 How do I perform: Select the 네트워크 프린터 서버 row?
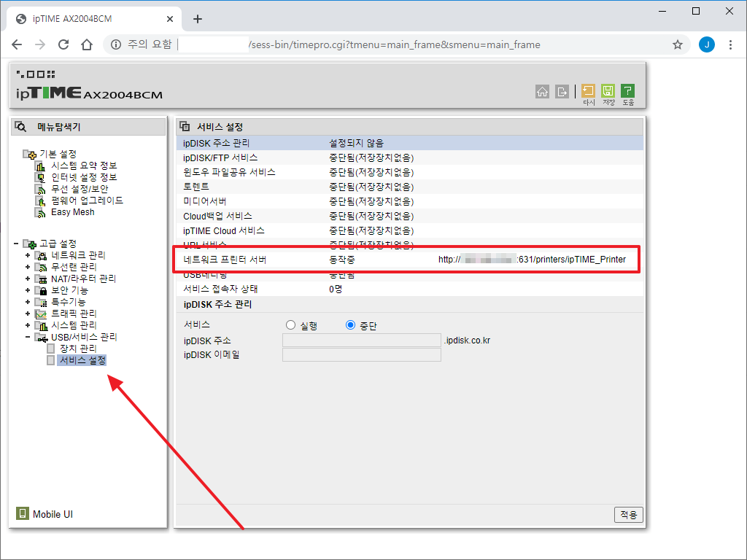tap(410, 260)
